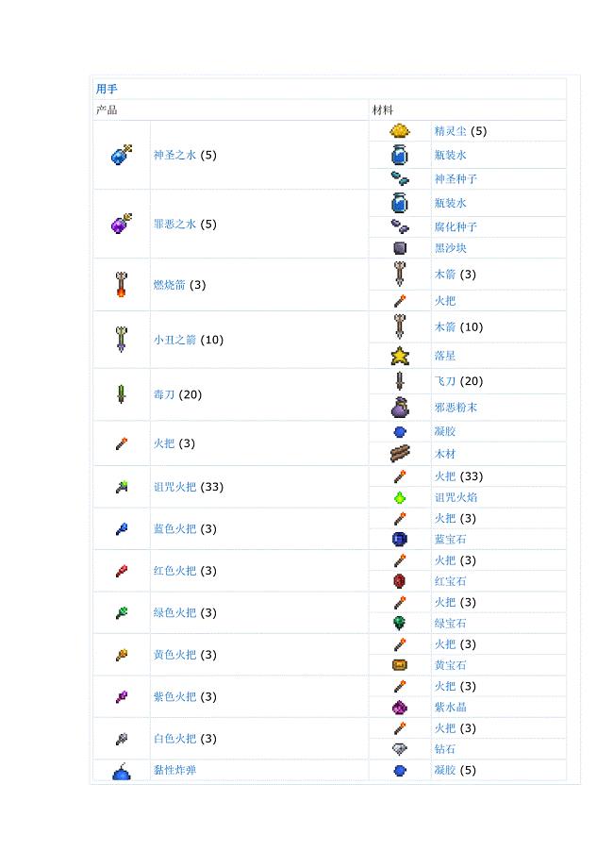613x868 pixels.
Task: Open the 神圣之水 product link
Action: (174, 155)
